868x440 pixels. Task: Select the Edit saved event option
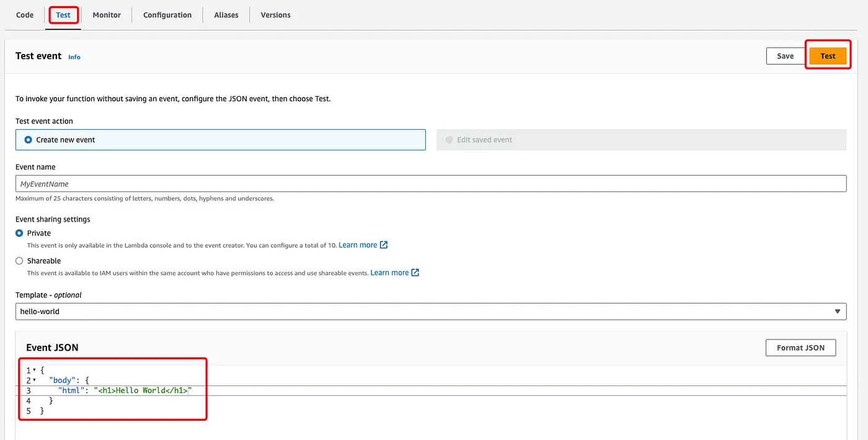point(449,140)
